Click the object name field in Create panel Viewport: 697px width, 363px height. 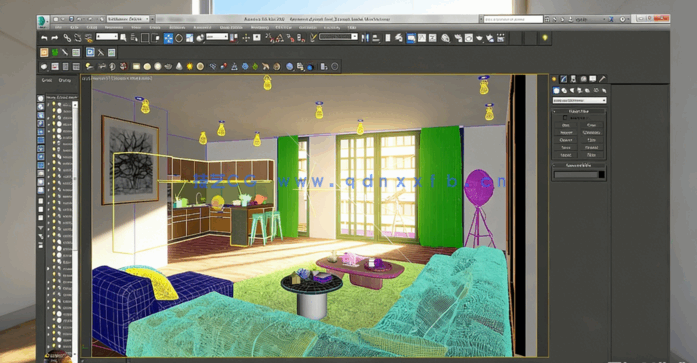[575, 175]
